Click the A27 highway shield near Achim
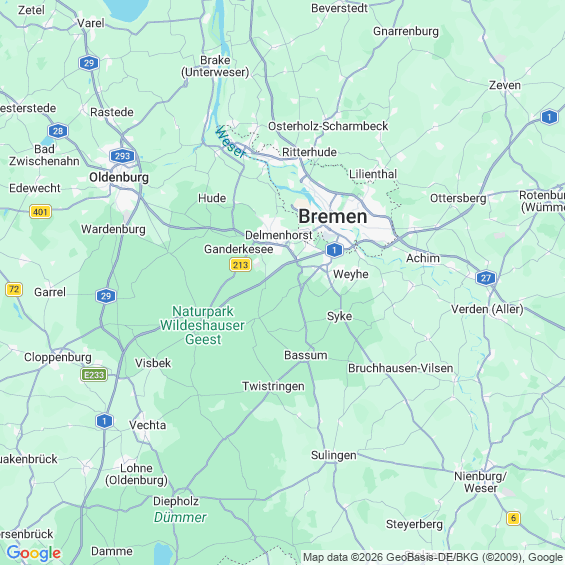This screenshot has width=565, height=565. (x=486, y=278)
